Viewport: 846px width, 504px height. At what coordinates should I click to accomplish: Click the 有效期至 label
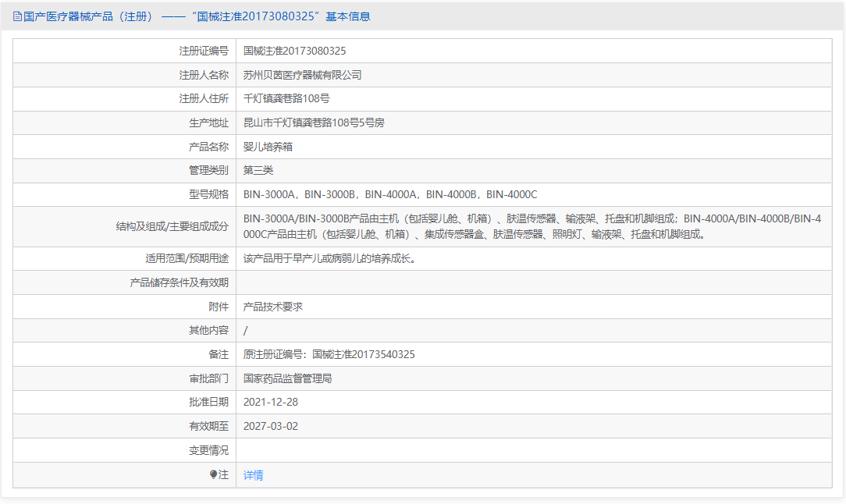[209, 426]
